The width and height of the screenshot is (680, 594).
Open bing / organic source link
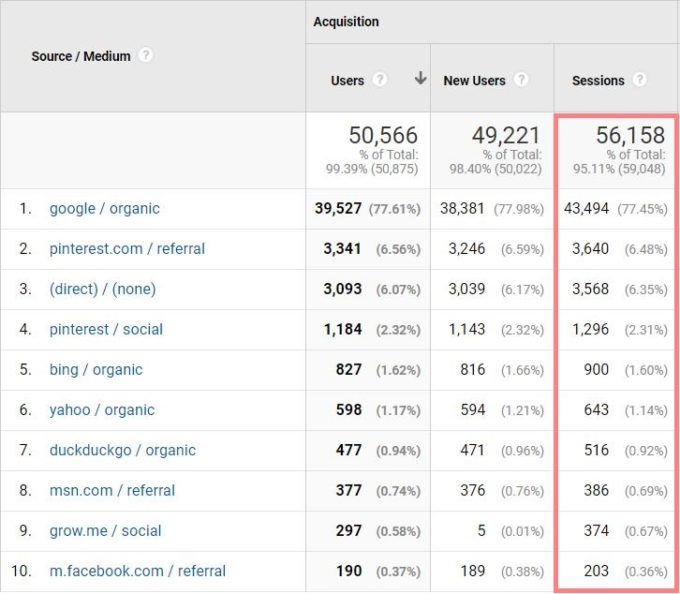pyautogui.click(x=96, y=370)
